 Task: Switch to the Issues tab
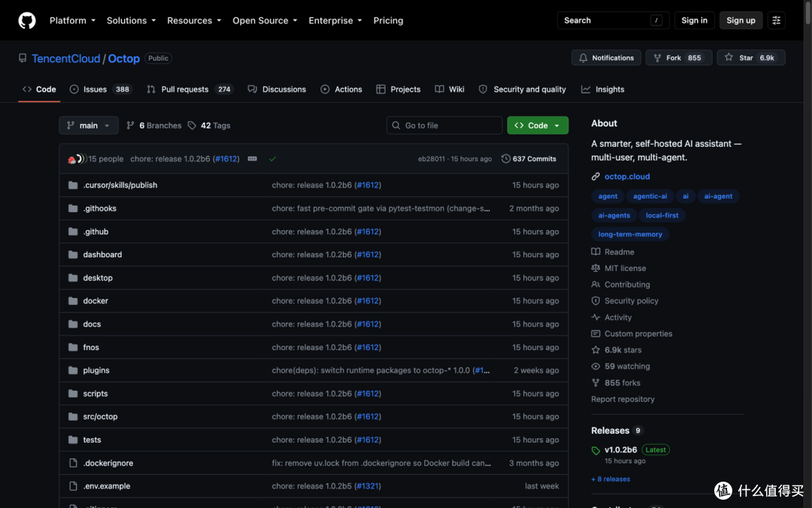[101, 89]
